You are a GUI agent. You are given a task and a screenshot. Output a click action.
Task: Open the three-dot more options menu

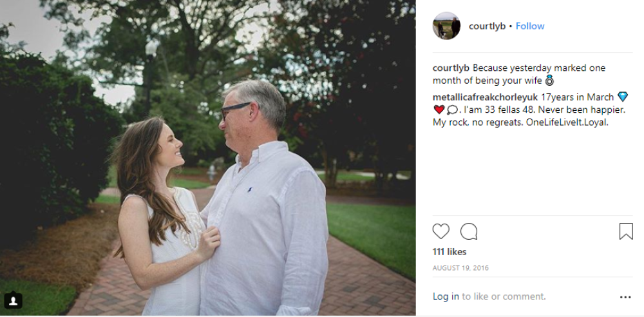click(625, 297)
